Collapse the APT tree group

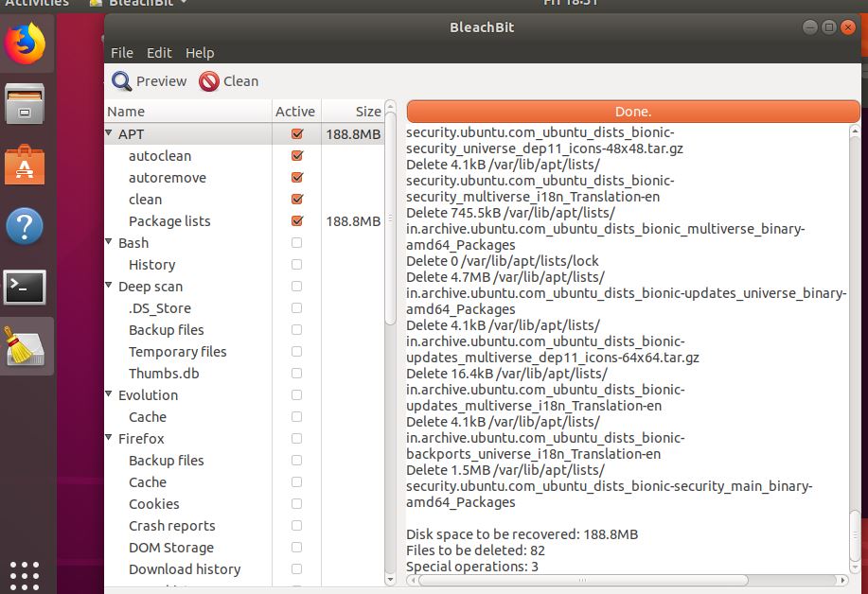point(109,132)
